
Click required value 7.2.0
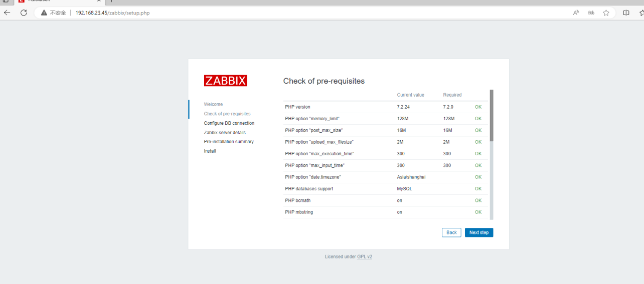(x=448, y=107)
